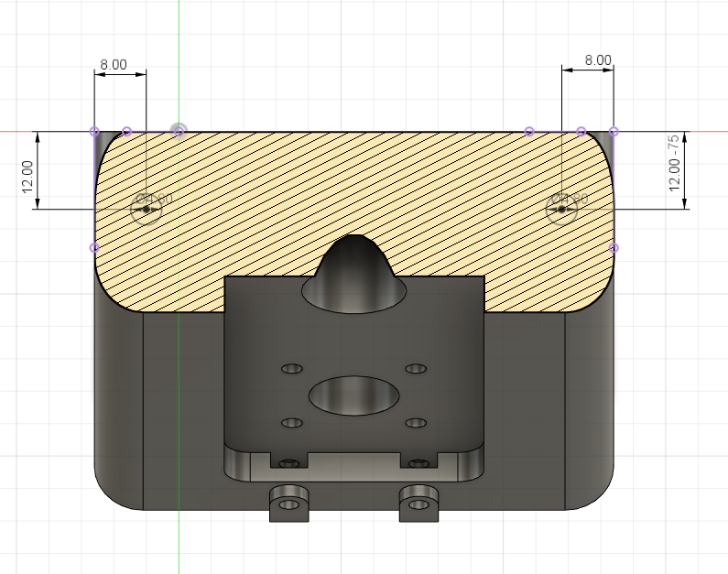Pick the top-right corner sketch point
This screenshot has width=728, height=574.
tap(614, 131)
